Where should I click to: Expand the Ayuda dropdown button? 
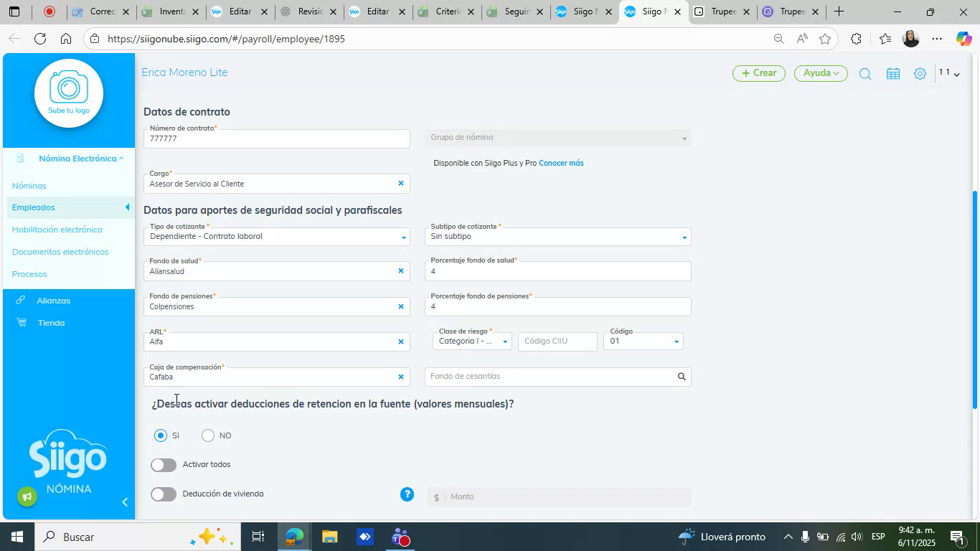pos(821,73)
